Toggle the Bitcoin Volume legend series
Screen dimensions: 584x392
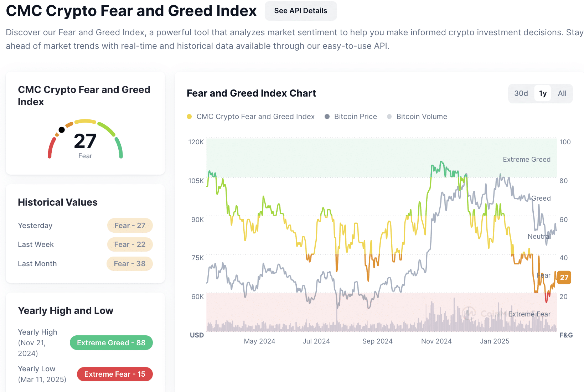[x=417, y=117]
